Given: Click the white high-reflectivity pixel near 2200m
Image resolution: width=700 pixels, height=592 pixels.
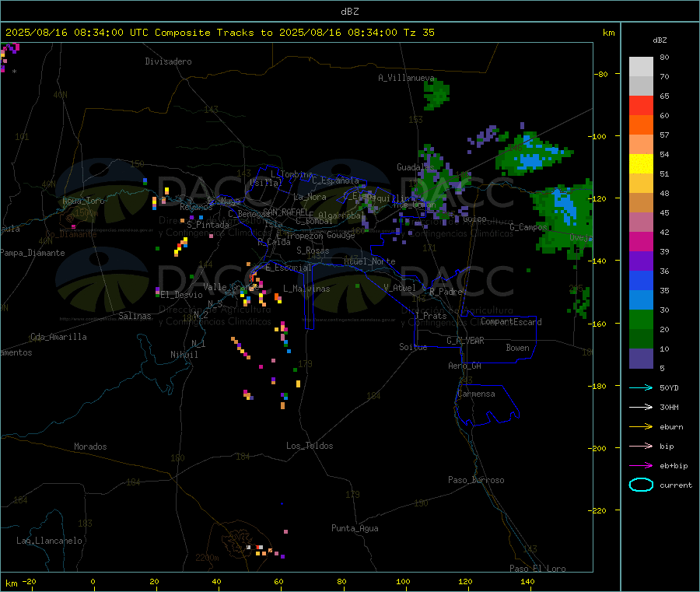Looking at the screenshot, I should 249,547.
